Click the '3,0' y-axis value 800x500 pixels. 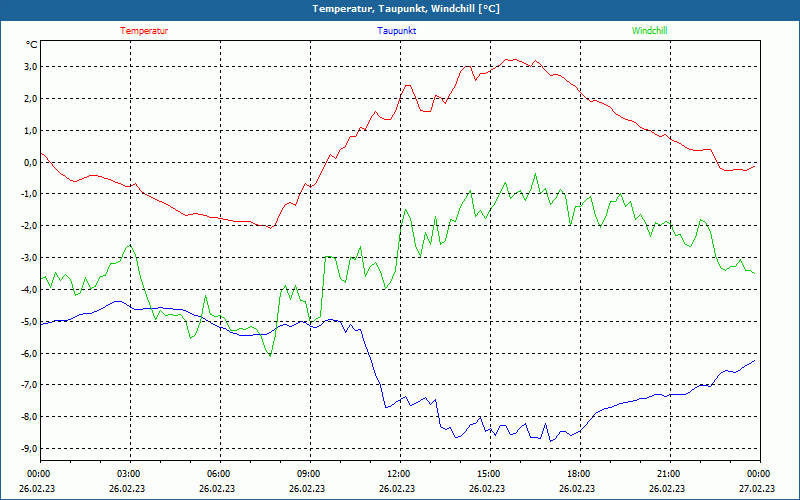[x=31, y=67]
